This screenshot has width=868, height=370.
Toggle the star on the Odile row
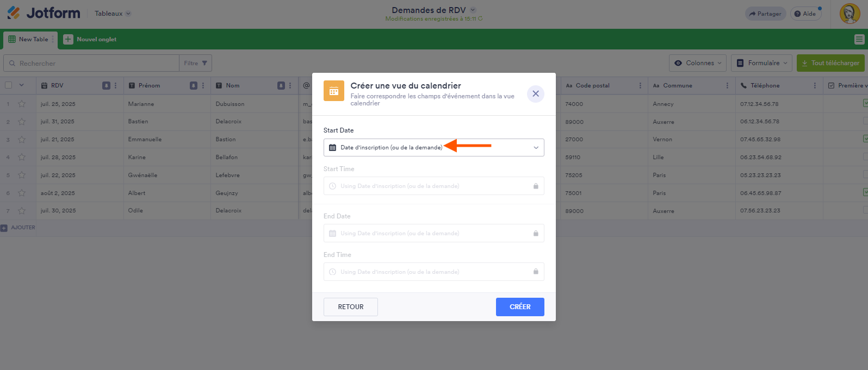22,211
